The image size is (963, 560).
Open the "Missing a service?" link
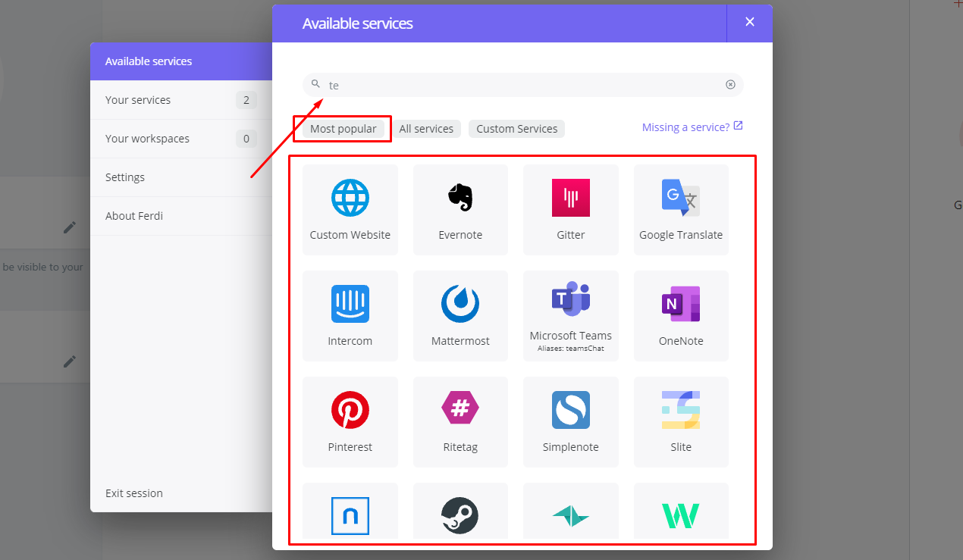(x=692, y=127)
